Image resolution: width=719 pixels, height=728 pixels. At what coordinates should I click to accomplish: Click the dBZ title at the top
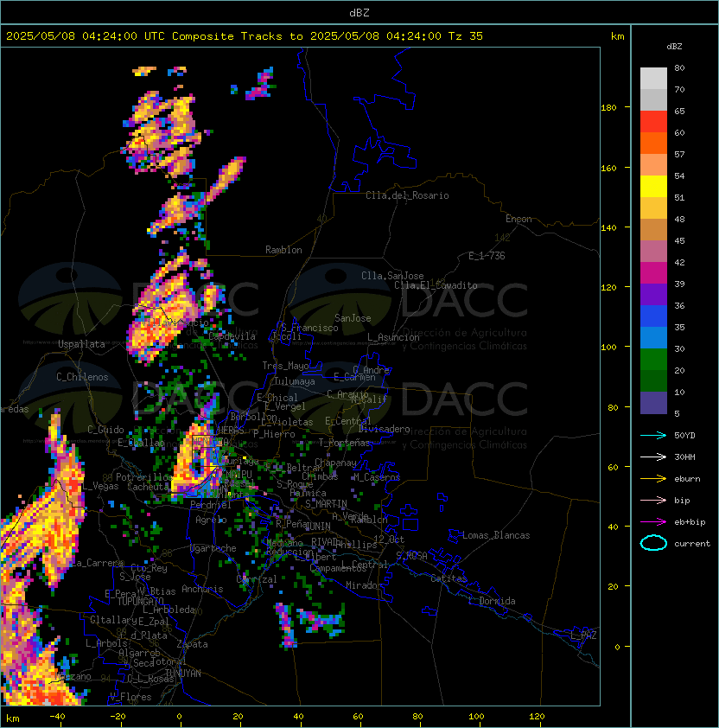[x=359, y=13]
